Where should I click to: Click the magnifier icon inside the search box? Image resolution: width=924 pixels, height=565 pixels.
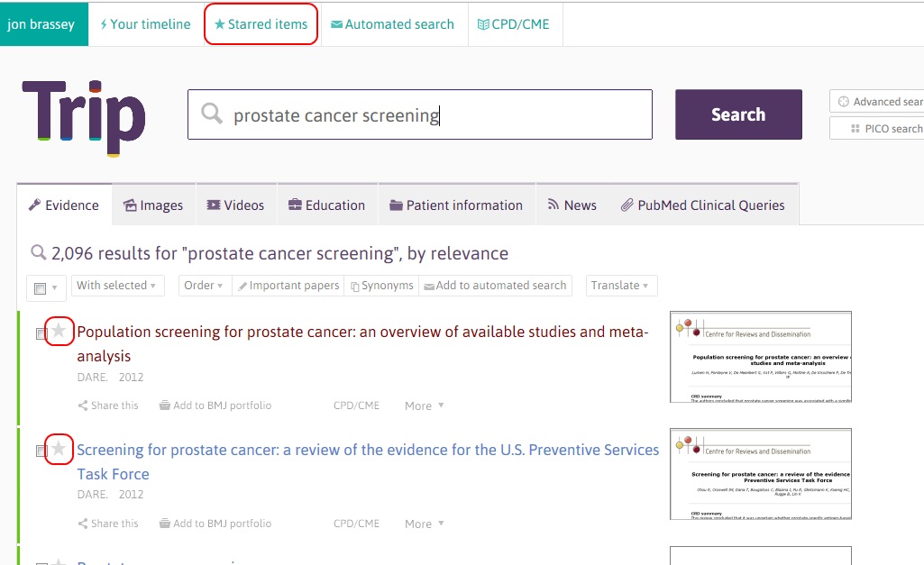point(212,114)
